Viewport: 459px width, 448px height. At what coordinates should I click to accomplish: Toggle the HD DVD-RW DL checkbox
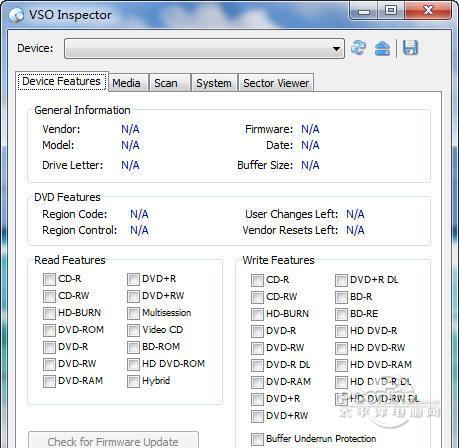(x=341, y=399)
